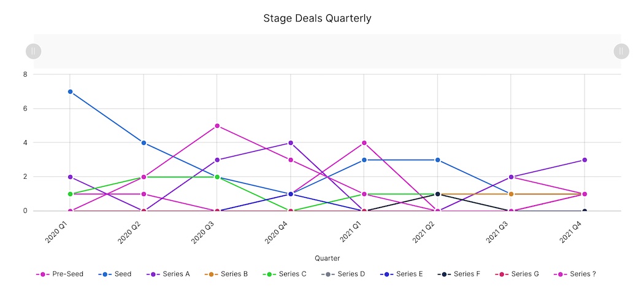Click the Series C legend marker
Image resolution: width=644 pixels, height=293 pixels.
coord(271,274)
